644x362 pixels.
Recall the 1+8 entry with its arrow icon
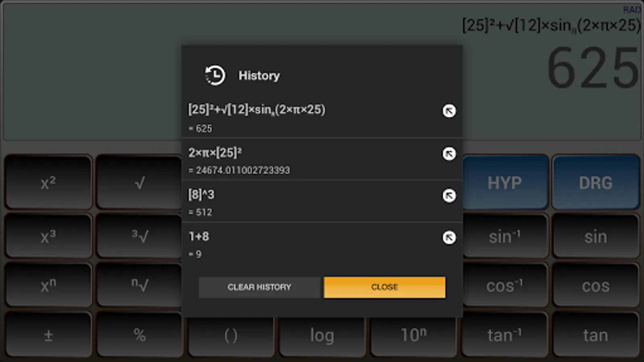pyautogui.click(x=449, y=238)
